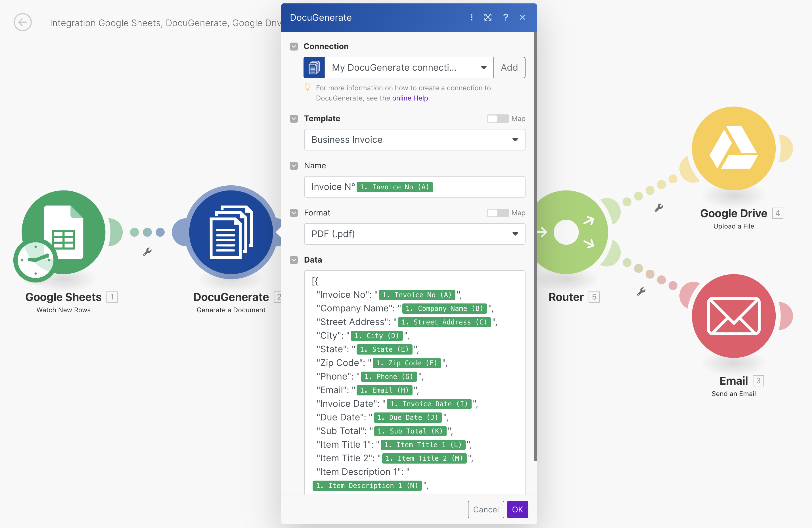Open the DocuGenerate connection dropdown
Screen dimensions: 812x528
click(x=409, y=68)
